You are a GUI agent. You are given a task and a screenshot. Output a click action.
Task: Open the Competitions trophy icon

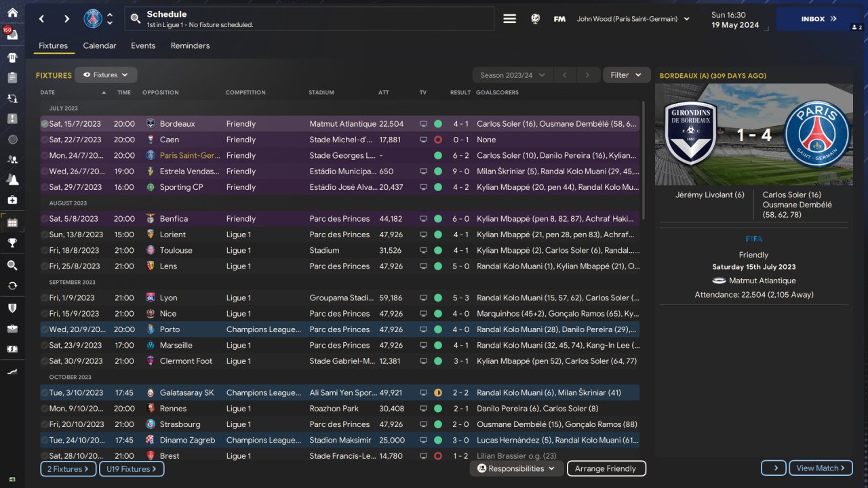pos(12,243)
